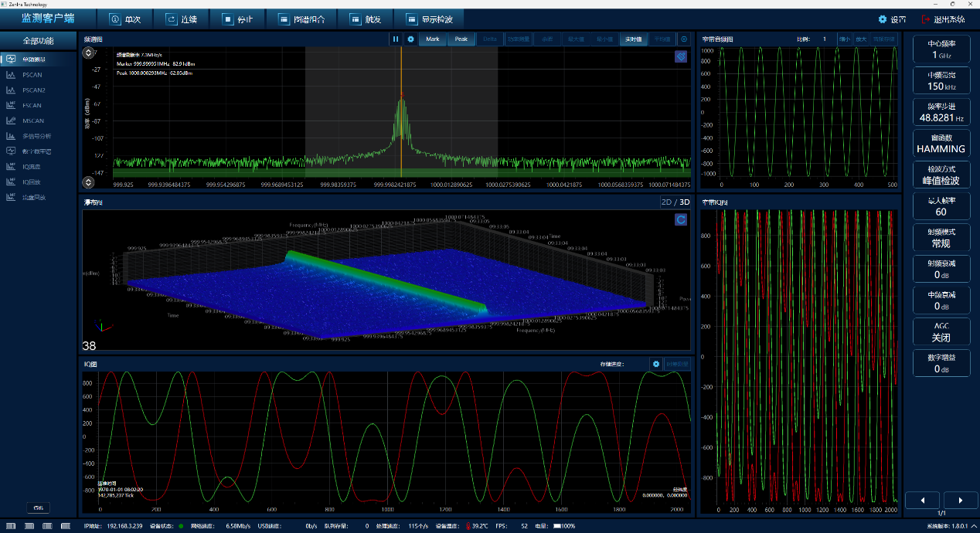This screenshot has width=980, height=533.
Task: Click the round target icon in spectrum toolbar
Action: click(684, 39)
